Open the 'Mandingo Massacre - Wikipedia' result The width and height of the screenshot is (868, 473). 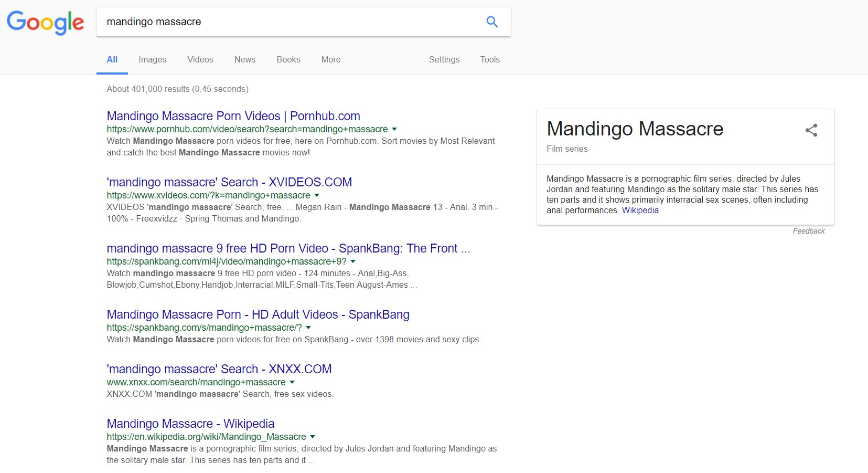coord(190,424)
